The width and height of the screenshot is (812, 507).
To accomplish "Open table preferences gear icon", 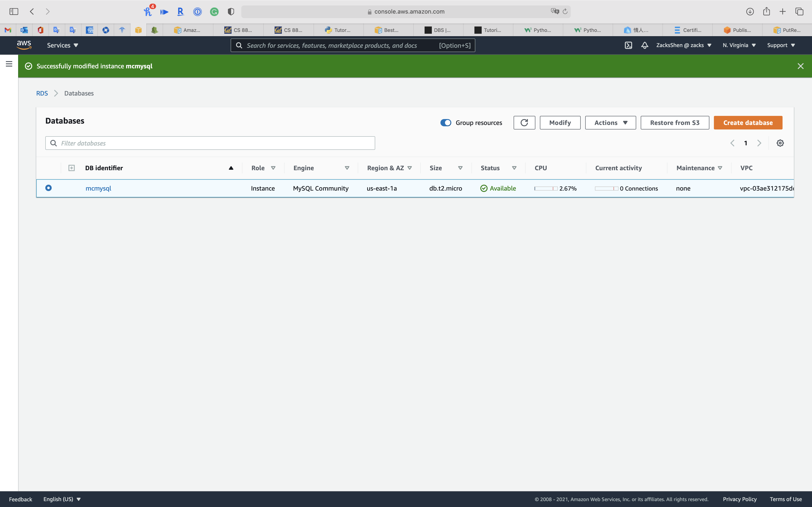I will tap(780, 143).
